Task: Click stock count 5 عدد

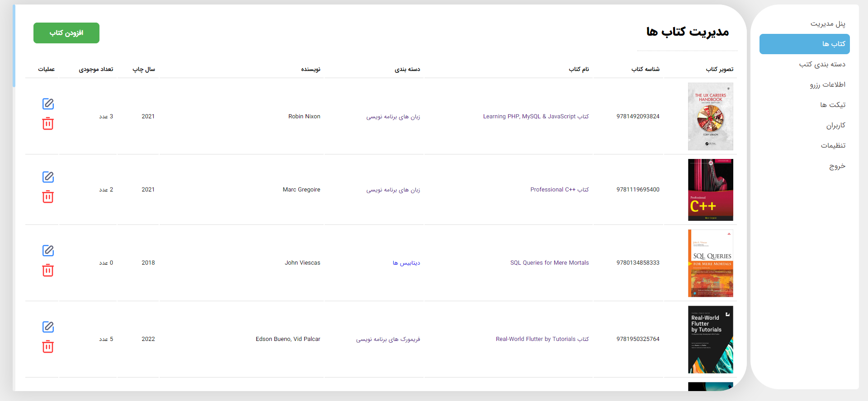Action: tap(106, 339)
